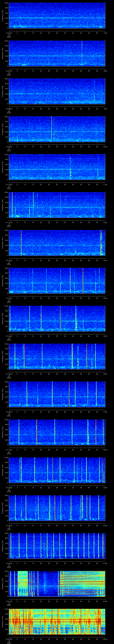Click the 12:00 end time label

(x=105, y=223)
